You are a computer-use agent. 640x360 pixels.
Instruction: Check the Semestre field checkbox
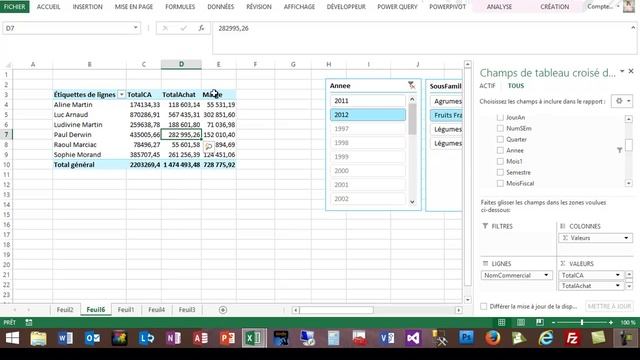500,172
